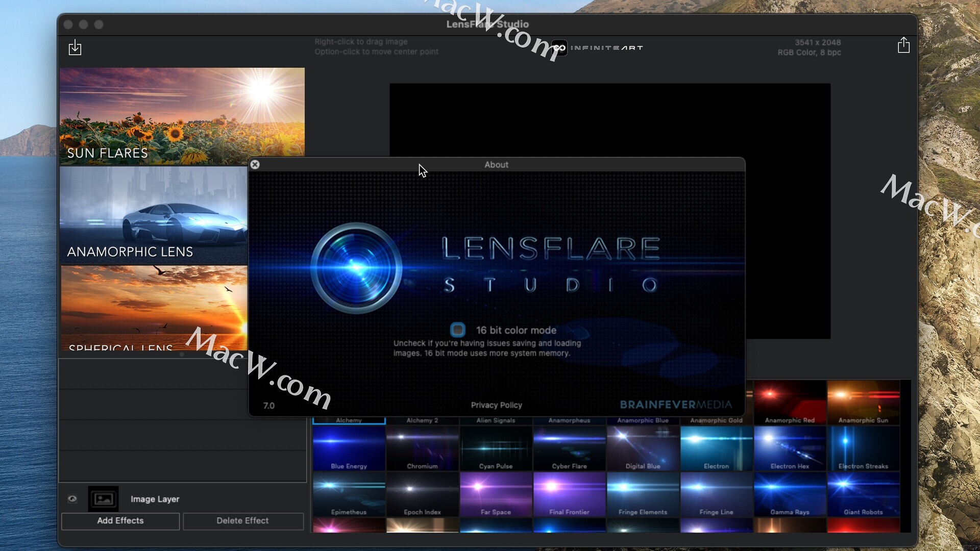Select the Anamorphic Red flare preset

[x=790, y=403]
